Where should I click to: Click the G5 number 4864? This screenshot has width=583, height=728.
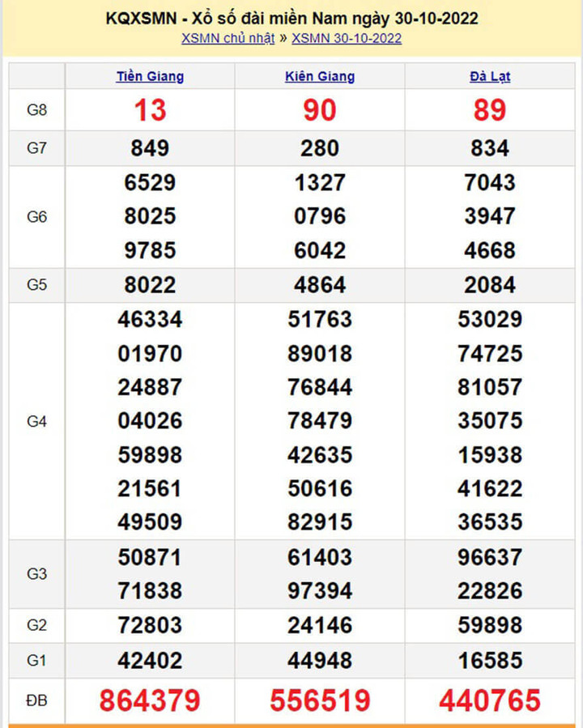(x=320, y=285)
